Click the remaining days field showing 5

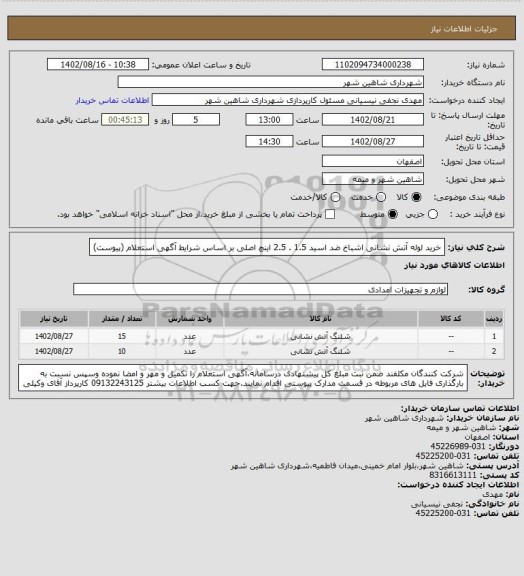point(196,120)
